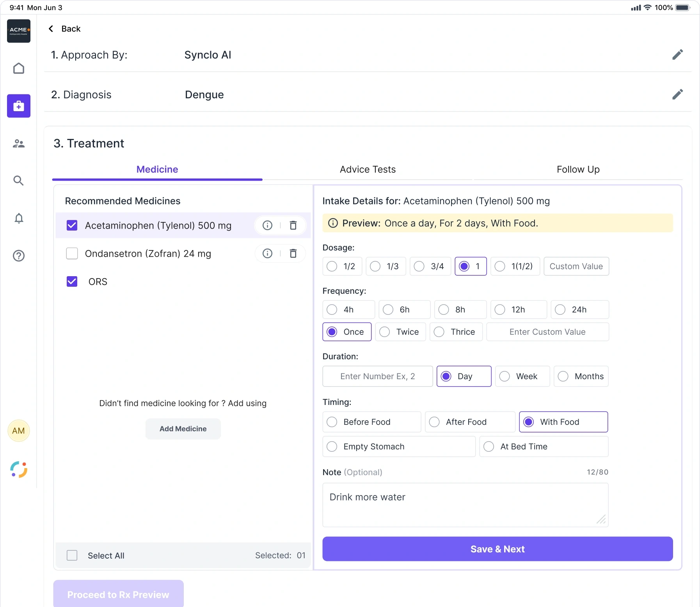The image size is (700, 607).
Task: Click the AM user avatar
Action: (x=19, y=431)
